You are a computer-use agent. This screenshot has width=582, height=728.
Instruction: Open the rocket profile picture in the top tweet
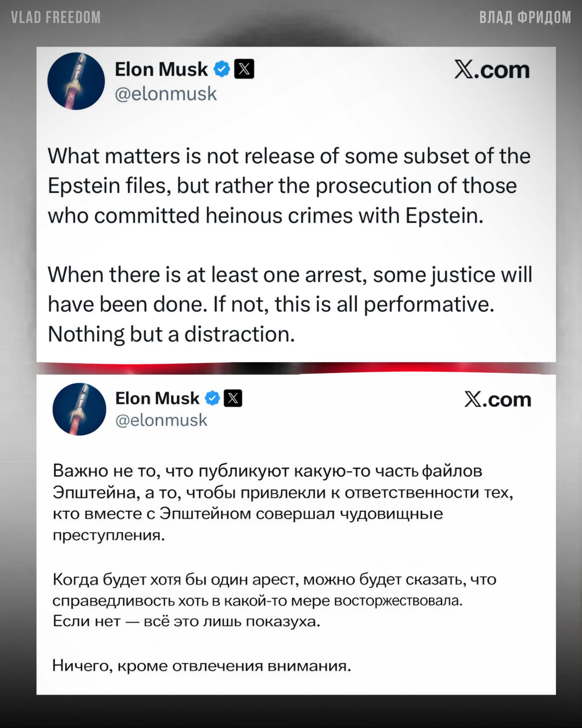(x=76, y=81)
